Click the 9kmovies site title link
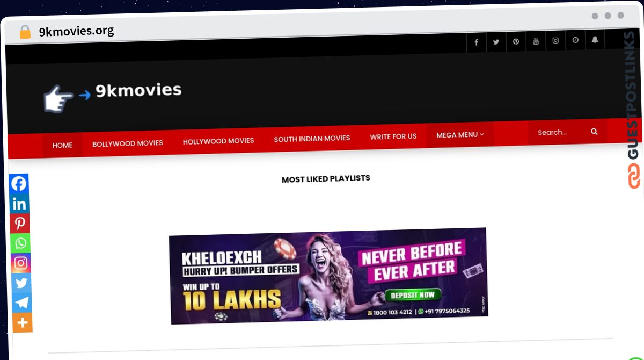Screen dimensions: 644x360 138,90
